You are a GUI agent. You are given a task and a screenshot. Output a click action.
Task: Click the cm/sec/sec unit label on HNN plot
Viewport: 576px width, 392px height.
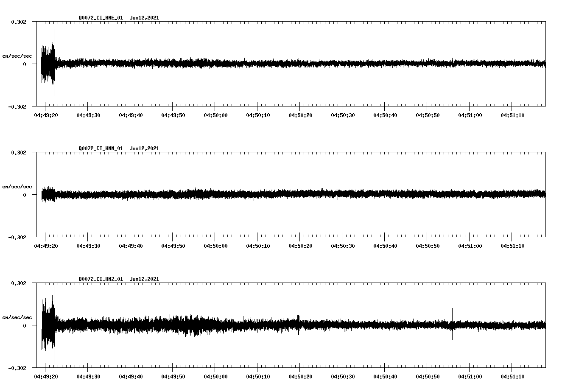click(x=17, y=187)
